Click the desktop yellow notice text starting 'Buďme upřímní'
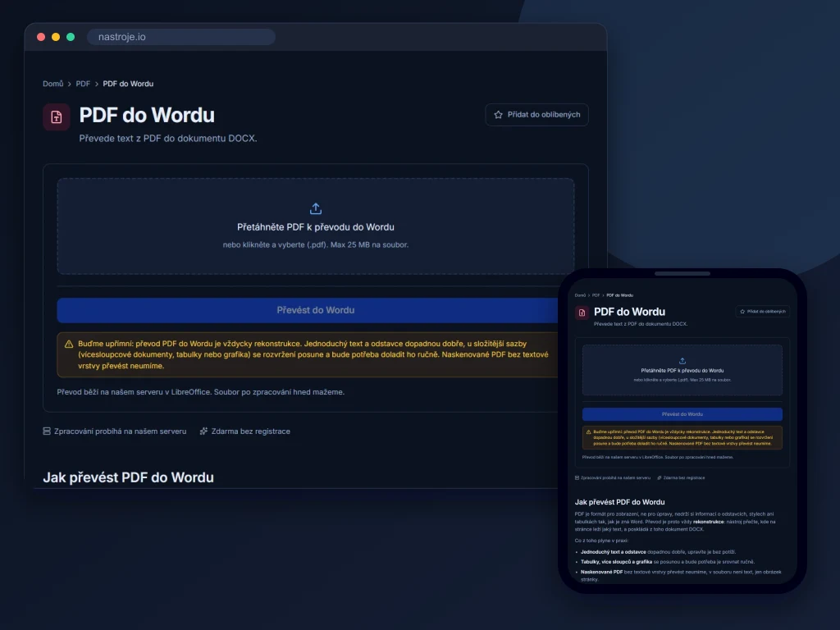 coord(313,354)
